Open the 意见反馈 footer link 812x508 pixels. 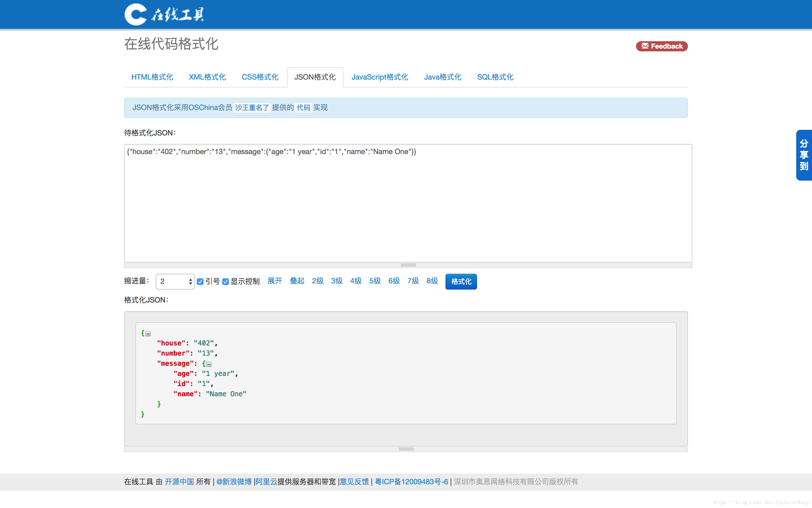click(x=354, y=482)
